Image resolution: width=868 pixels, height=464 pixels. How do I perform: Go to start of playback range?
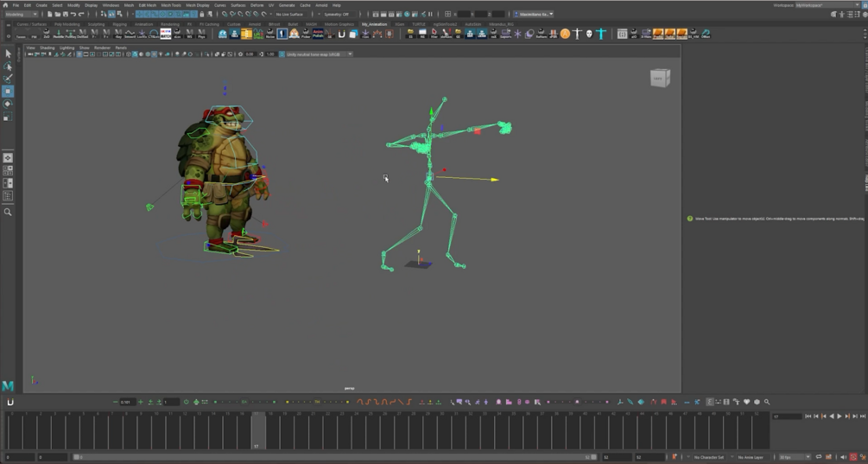[808, 416]
